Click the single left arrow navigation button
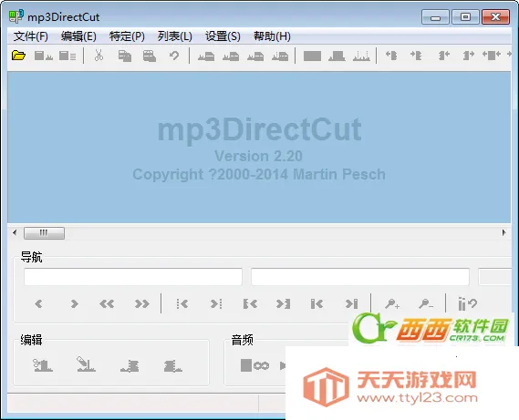519x420 pixels. (38, 303)
